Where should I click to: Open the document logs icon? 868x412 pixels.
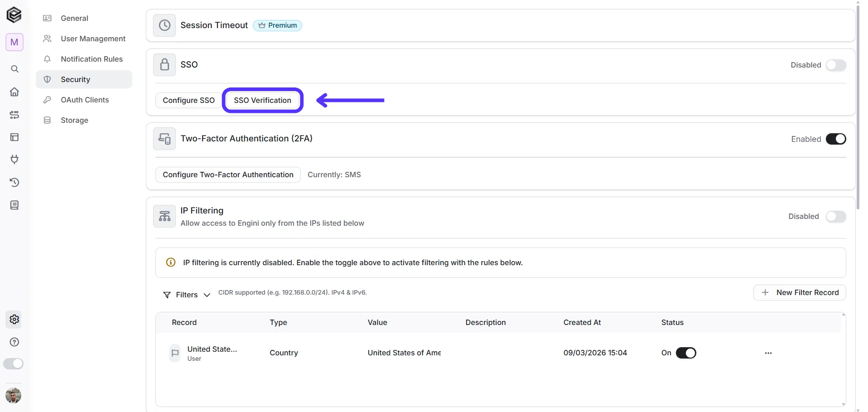pos(14,205)
